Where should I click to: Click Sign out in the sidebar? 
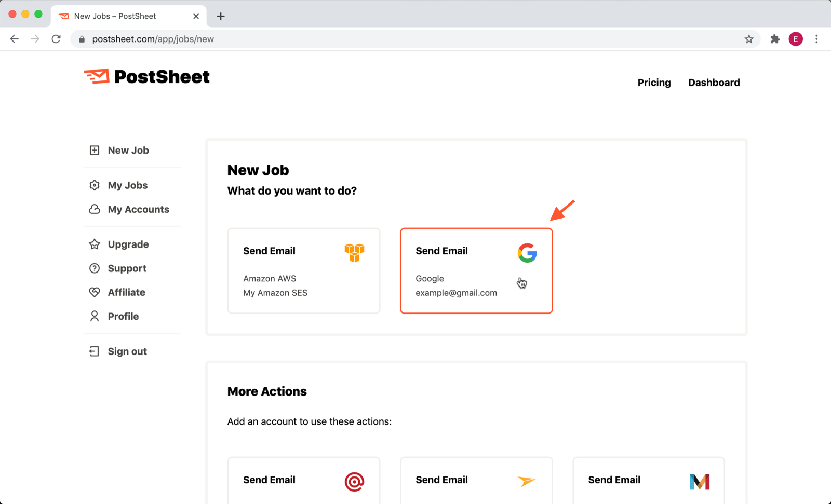(x=127, y=351)
